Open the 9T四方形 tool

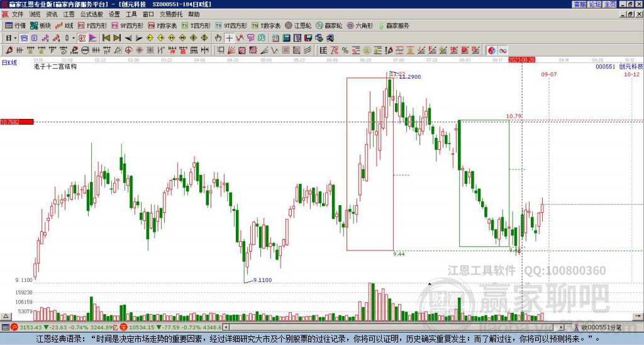point(231,25)
